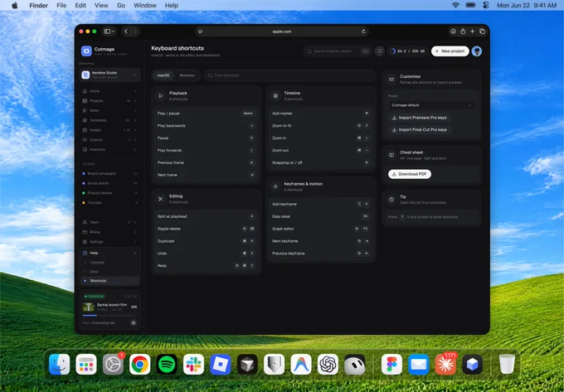Click Safari share icon
Screen dimensions: 564x392
[x=463, y=31]
